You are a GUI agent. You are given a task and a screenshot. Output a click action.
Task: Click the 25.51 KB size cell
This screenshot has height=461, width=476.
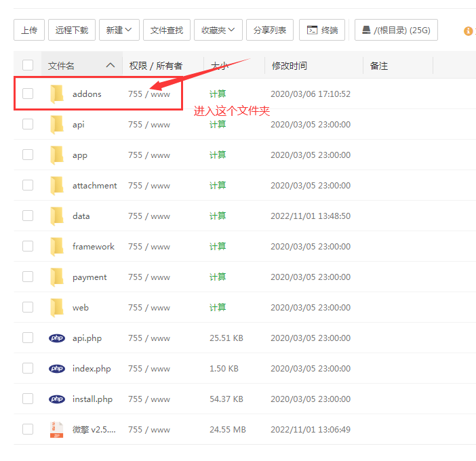226,338
